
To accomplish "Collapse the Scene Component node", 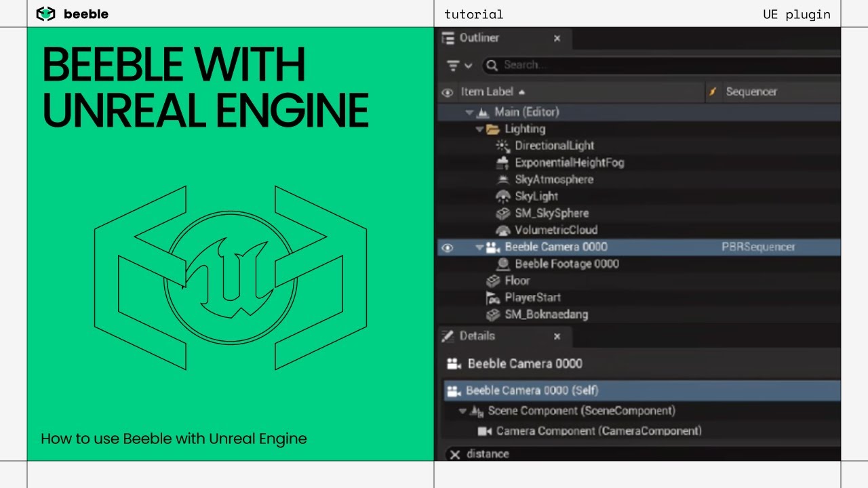I will click(462, 411).
